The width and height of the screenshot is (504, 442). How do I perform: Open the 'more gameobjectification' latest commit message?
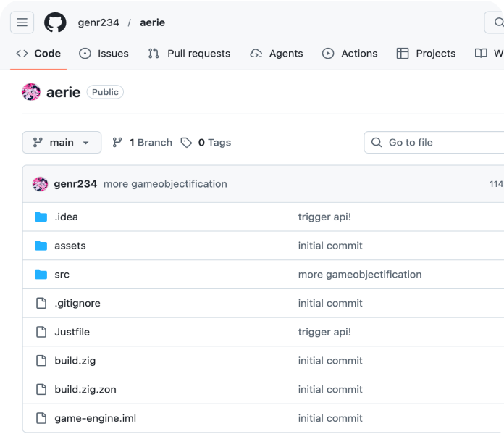coord(165,184)
